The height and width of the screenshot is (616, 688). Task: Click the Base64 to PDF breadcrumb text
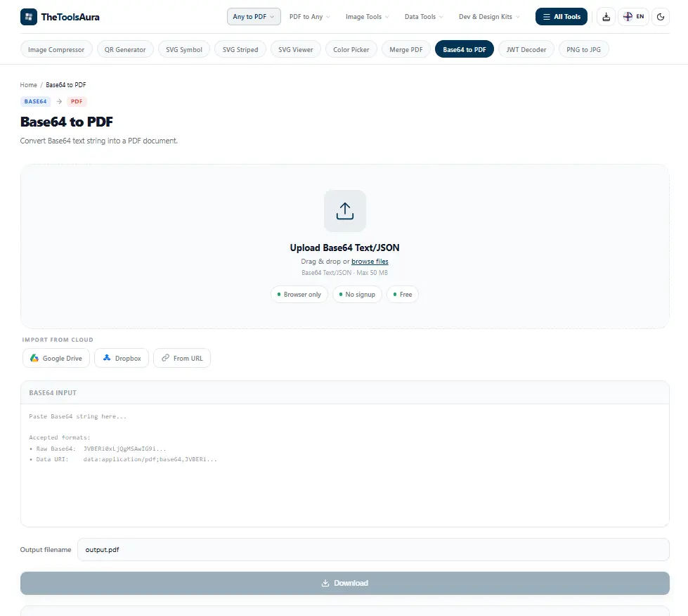click(x=66, y=85)
